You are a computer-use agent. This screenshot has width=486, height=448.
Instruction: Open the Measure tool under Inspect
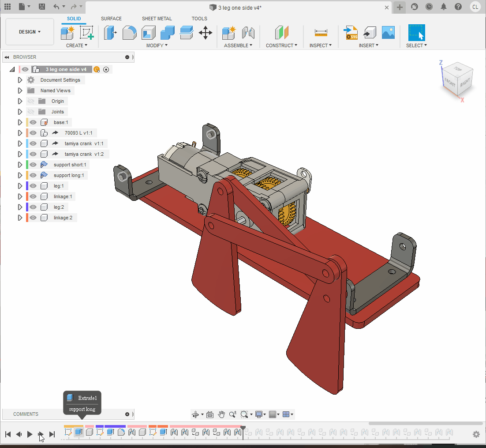coord(321,33)
